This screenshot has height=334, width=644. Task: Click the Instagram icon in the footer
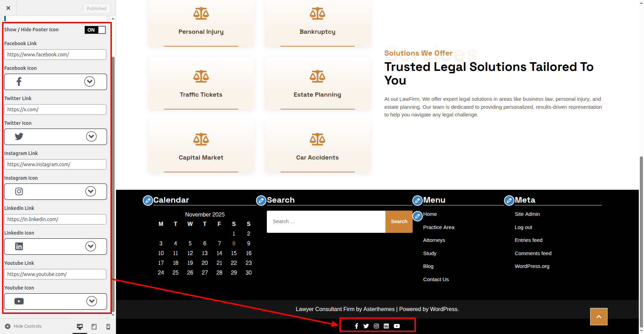tap(376, 326)
